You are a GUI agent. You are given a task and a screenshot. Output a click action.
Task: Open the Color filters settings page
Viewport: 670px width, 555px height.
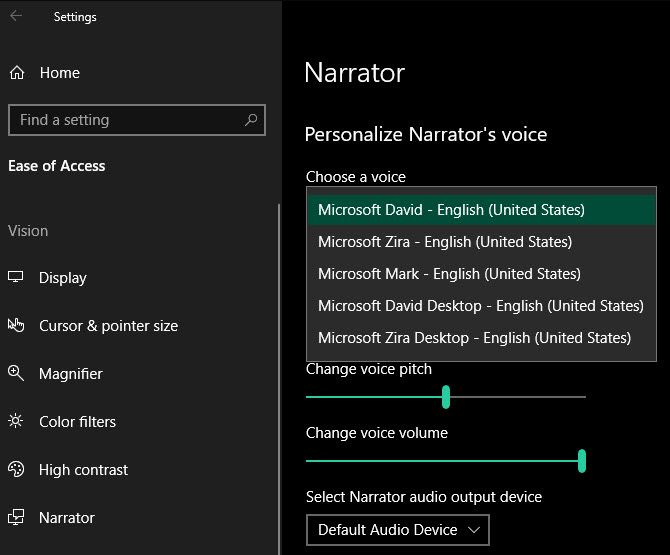(77, 422)
